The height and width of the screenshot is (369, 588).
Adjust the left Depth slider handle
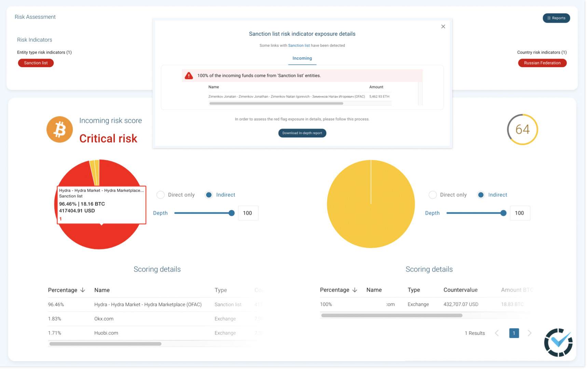click(232, 213)
